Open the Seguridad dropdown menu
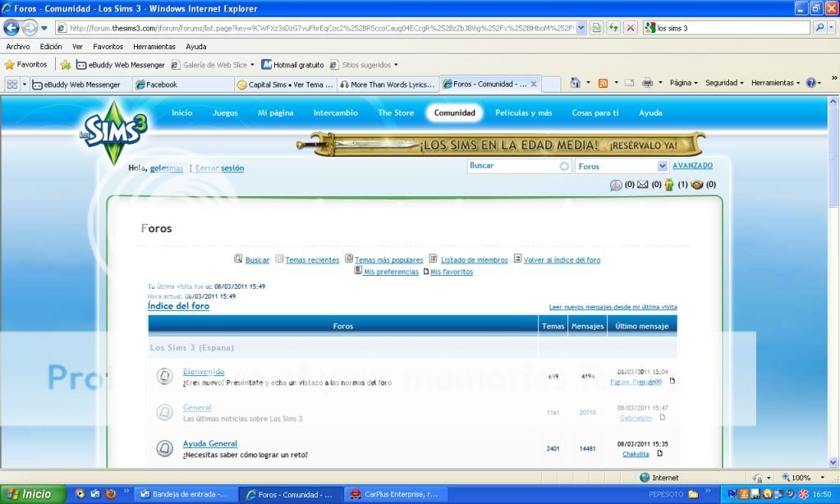This screenshot has height=504, width=840. (724, 83)
